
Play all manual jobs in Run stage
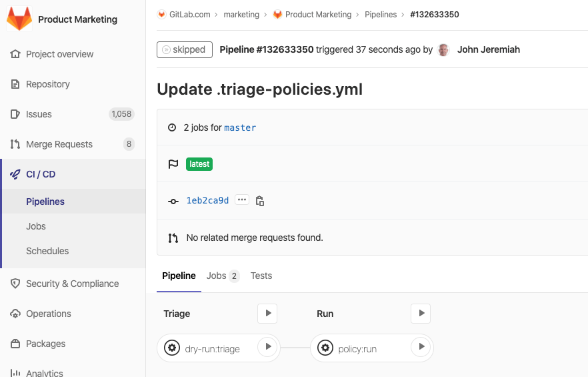tap(421, 313)
